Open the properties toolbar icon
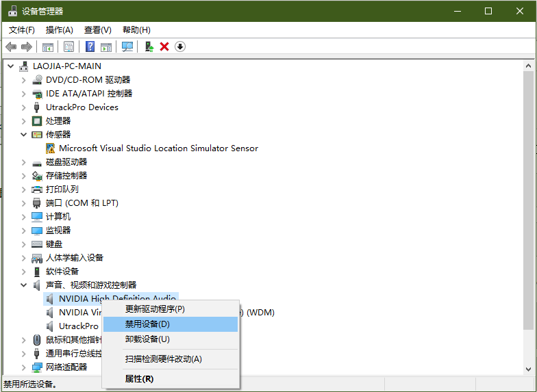Image resolution: width=537 pixels, height=392 pixels. click(68, 47)
